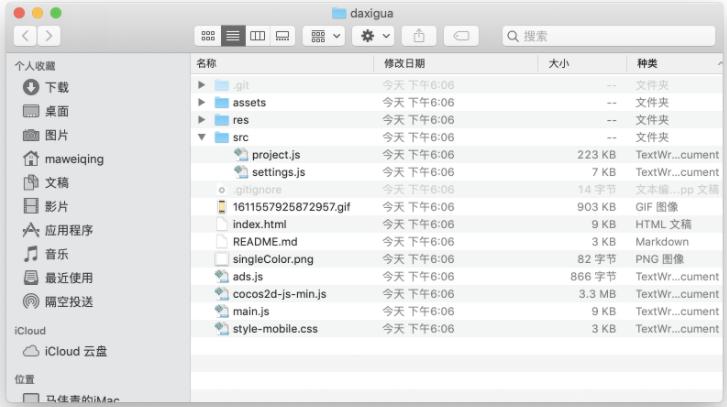Go forward using the forward arrow
727x407 pixels.
[48, 35]
